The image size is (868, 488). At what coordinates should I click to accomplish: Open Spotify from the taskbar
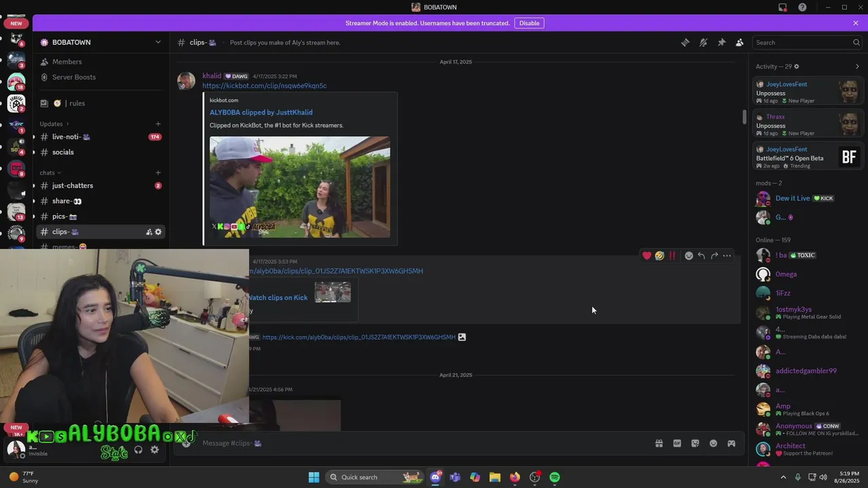click(x=555, y=477)
